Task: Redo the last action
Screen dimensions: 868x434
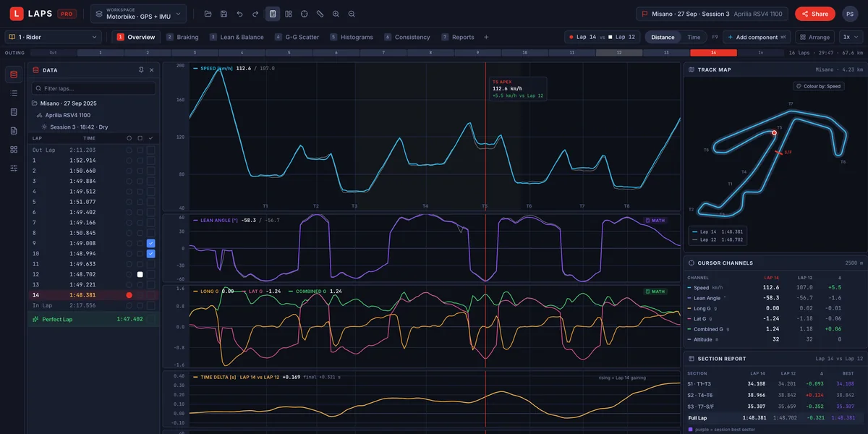Action: click(256, 14)
